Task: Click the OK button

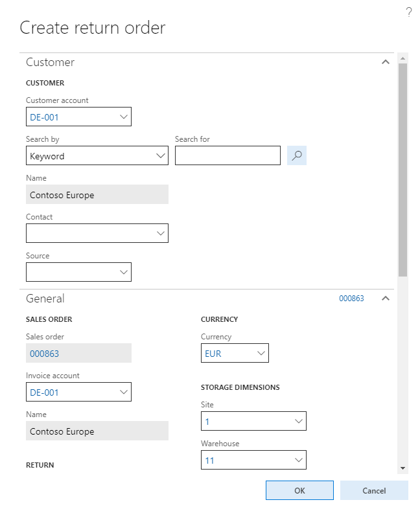Action: [x=299, y=490]
